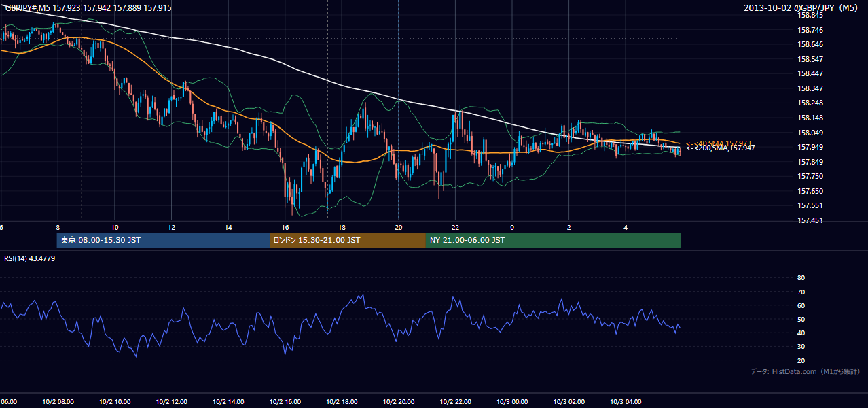Click hour label 12 under the price chart
868x408 pixels.
[x=172, y=227]
